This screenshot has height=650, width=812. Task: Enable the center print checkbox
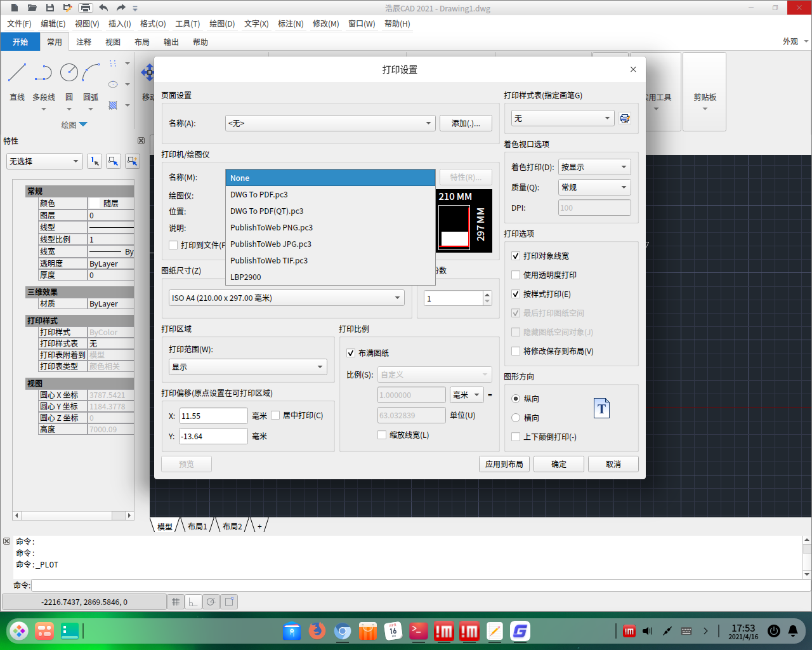pyautogui.click(x=276, y=415)
